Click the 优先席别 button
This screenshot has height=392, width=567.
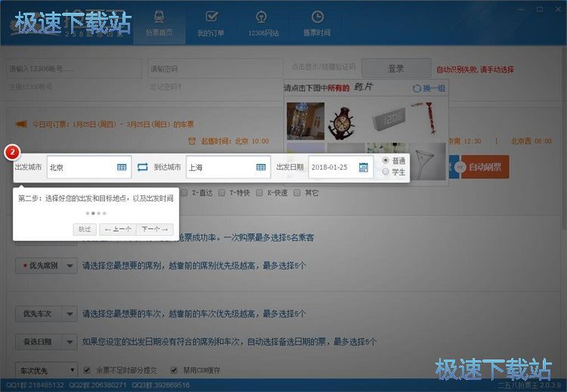(x=39, y=266)
